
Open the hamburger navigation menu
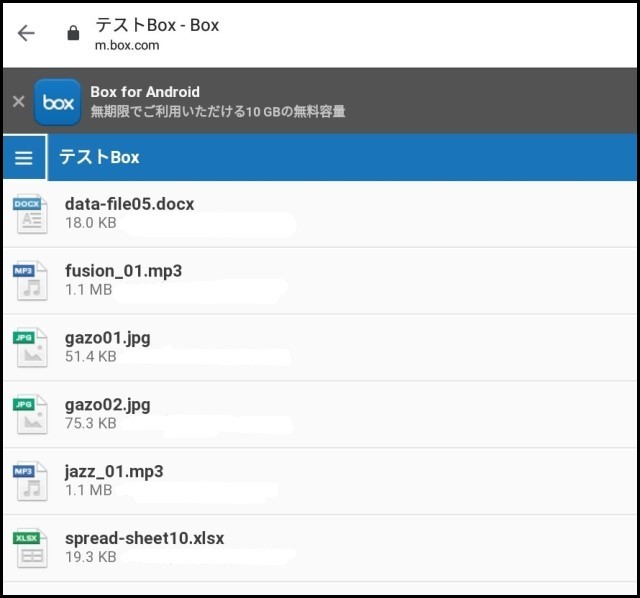tap(24, 158)
